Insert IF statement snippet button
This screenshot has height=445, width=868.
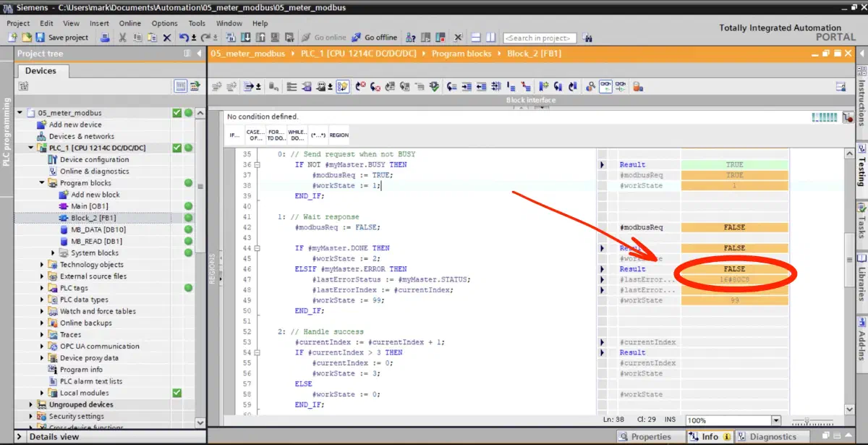coord(234,135)
